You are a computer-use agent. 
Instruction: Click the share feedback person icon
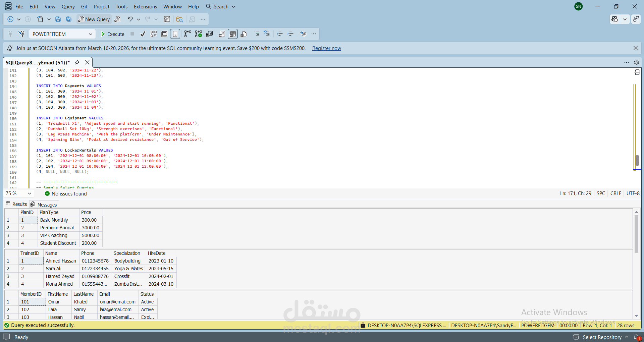coord(636,19)
